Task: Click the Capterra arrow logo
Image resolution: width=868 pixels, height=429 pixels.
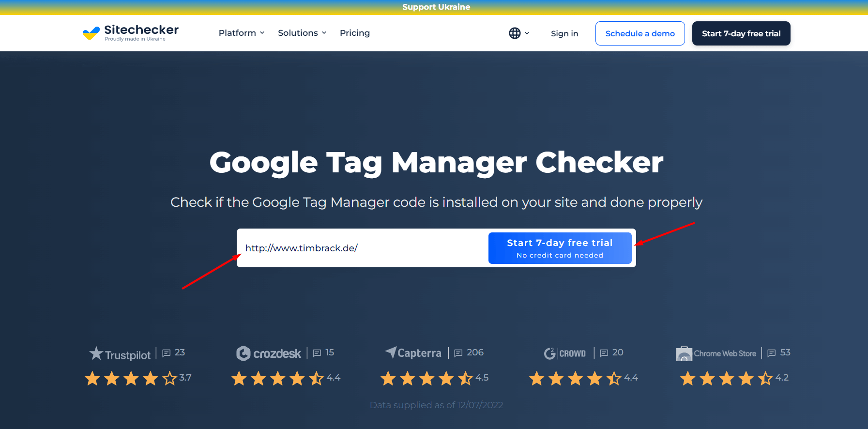Action: click(391, 352)
